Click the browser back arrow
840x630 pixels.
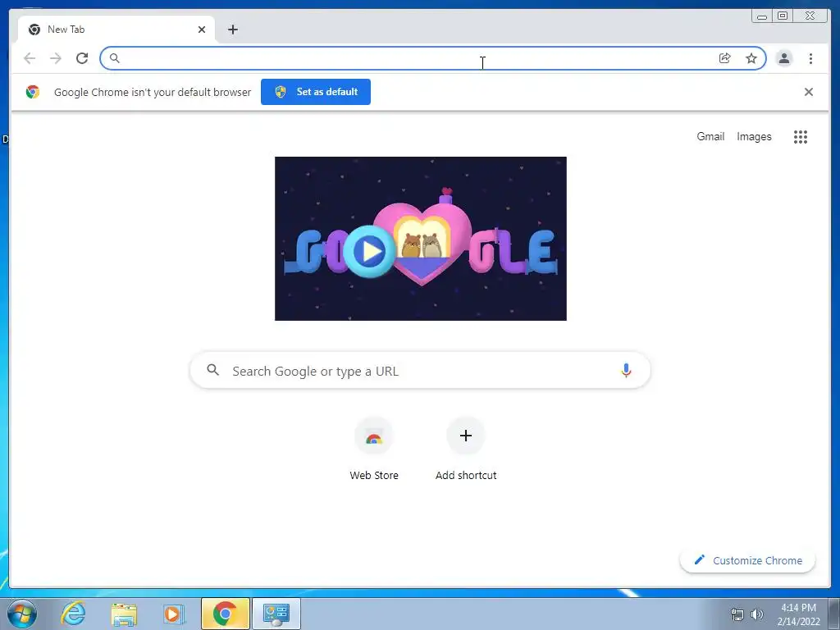(30, 58)
